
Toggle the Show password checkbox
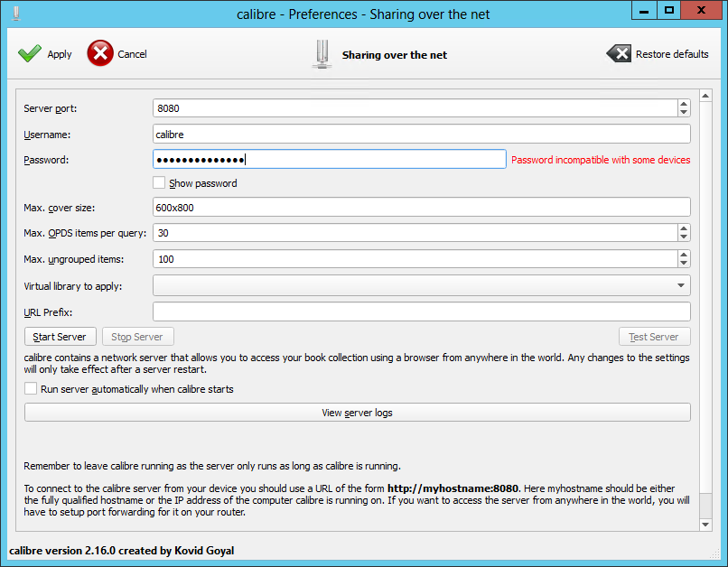[159, 182]
